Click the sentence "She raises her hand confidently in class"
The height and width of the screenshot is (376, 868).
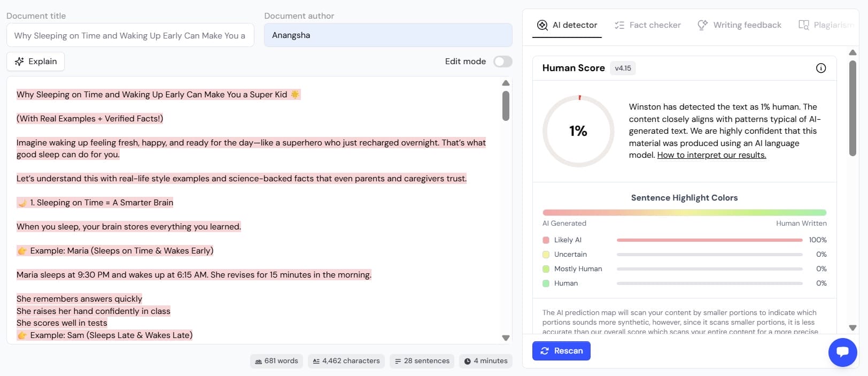pyautogui.click(x=94, y=311)
